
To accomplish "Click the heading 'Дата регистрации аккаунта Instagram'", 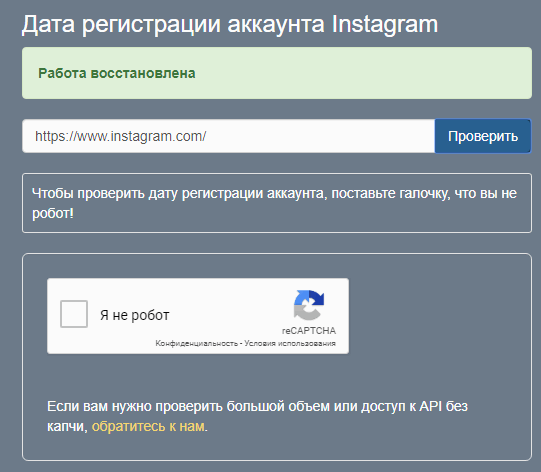I will (x=230, y=24).
